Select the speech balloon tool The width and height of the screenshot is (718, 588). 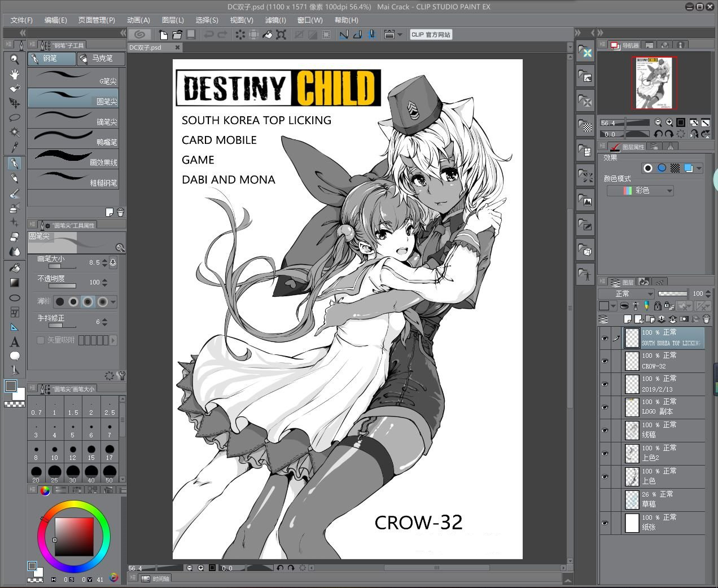click(x=15, y=356)
